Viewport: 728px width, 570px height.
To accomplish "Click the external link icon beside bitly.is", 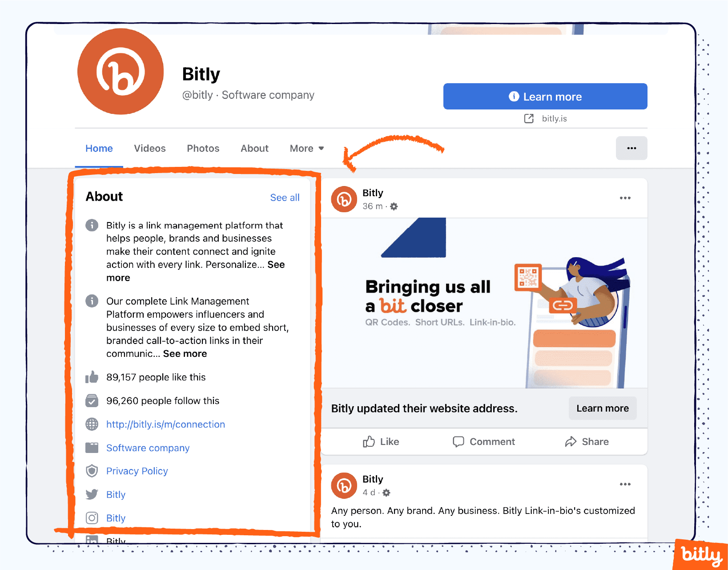I will [x=528, y=118].
